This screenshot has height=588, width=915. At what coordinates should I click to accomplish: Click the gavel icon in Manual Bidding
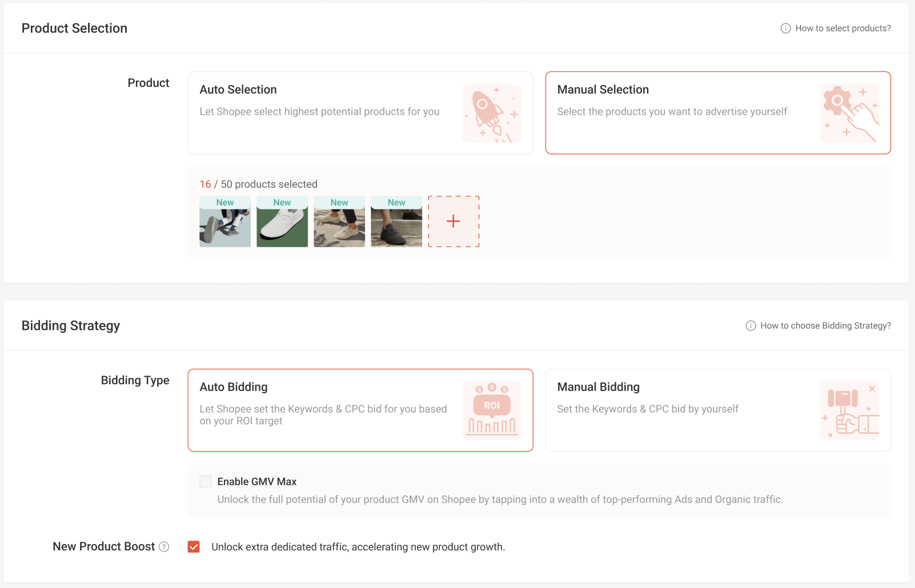tap(849, 410)
